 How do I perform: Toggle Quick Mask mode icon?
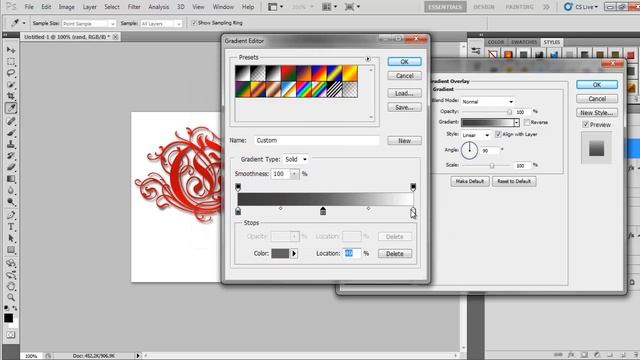point(11,335)
